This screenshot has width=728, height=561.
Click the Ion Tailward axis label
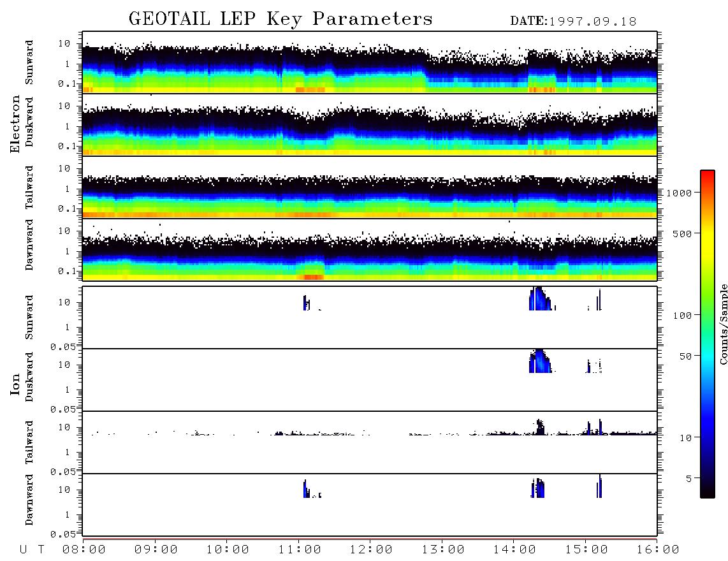tap(29, 442)
